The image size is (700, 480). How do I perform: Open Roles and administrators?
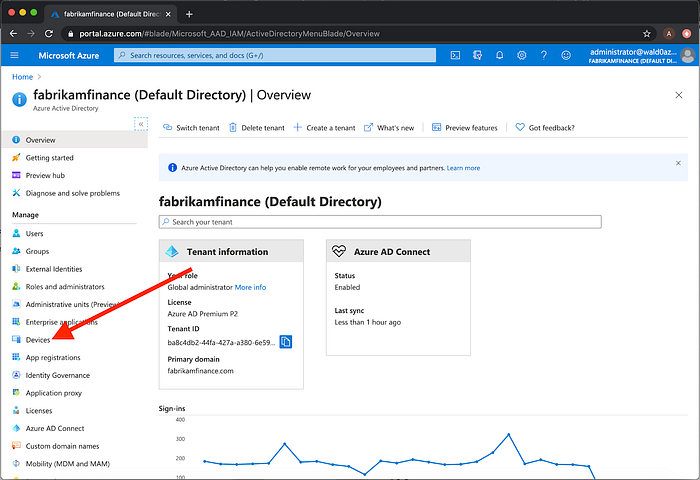[x=65, y=287]
